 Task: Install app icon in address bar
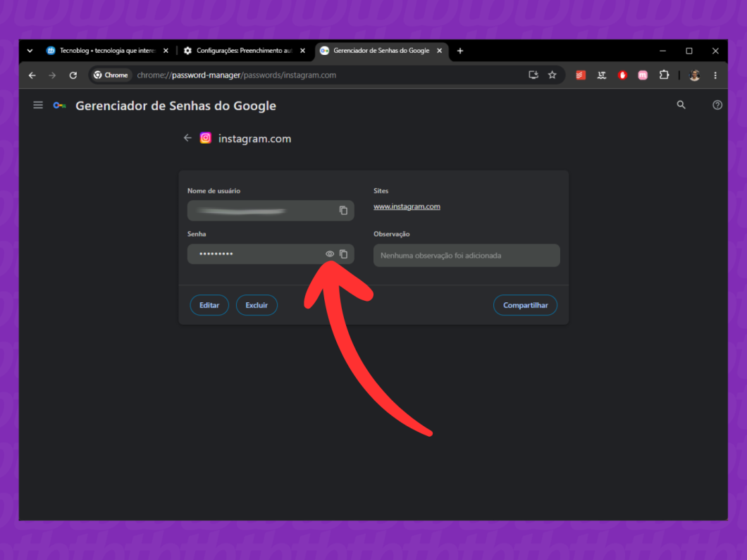(x=533, y=75)
